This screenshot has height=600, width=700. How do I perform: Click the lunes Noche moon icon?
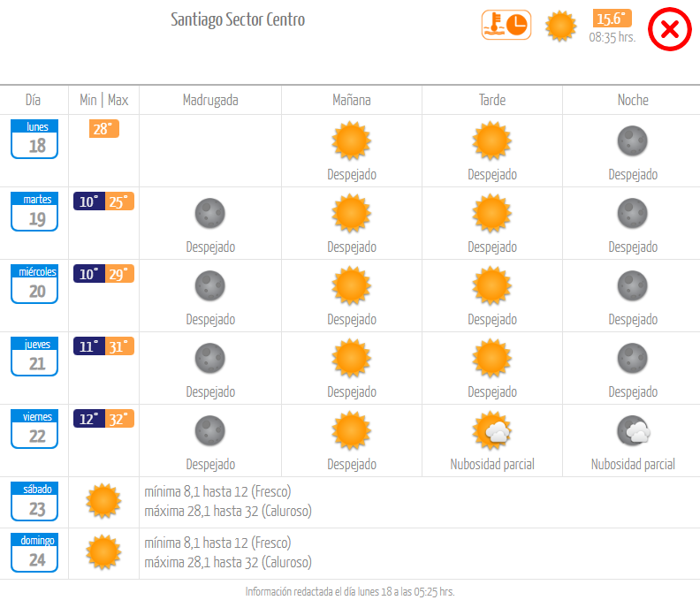click(633, 141)
